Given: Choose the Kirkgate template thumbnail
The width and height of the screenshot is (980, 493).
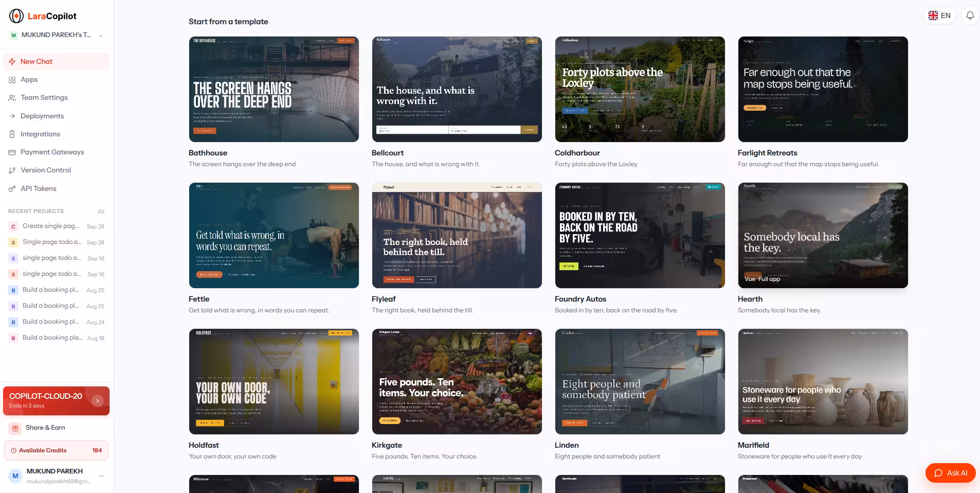Looking at the screenshot, I should [x=457, y=381].
